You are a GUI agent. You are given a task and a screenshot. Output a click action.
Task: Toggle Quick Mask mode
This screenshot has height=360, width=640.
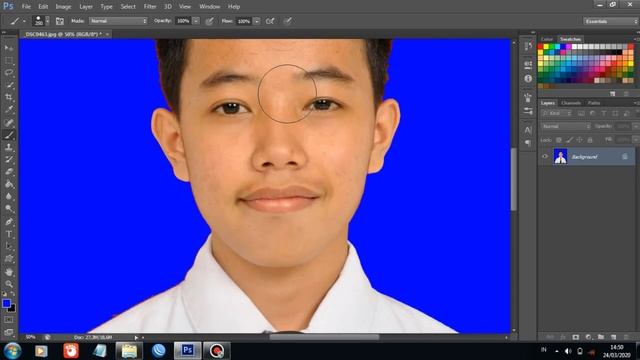tap(9, 320)
